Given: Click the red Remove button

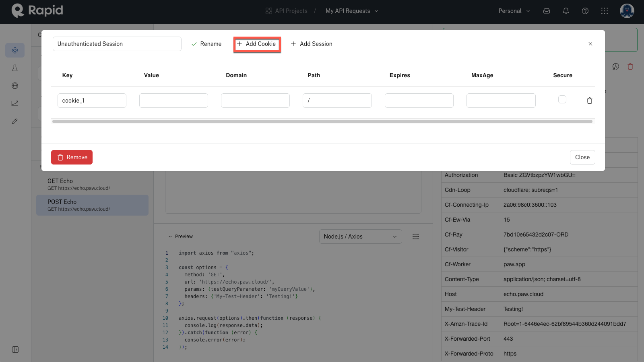Looking at the screenshot, I should coord(72,157).
